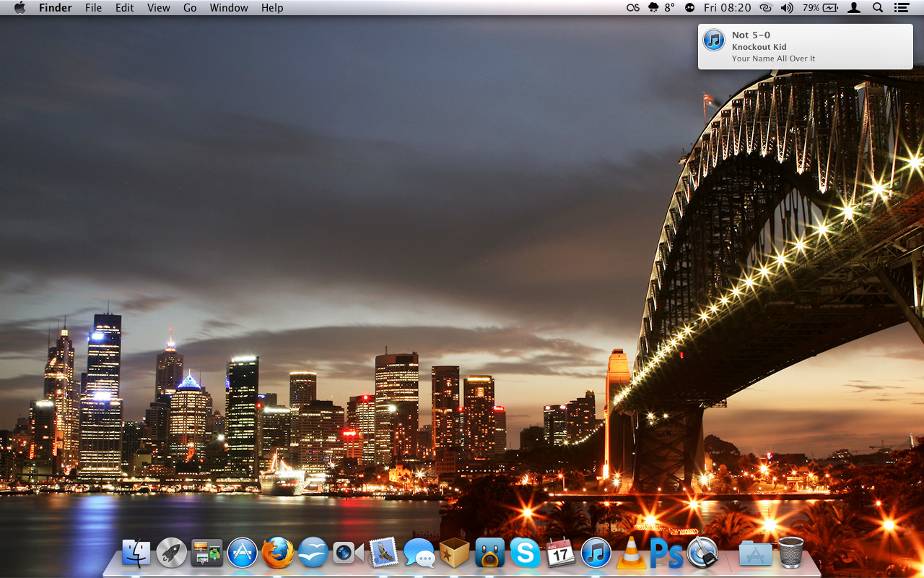Viewport: 924px width, 578px height.
Task: Open Mail hawk stamp icon in Dock
Action: (x=384, y=553)
